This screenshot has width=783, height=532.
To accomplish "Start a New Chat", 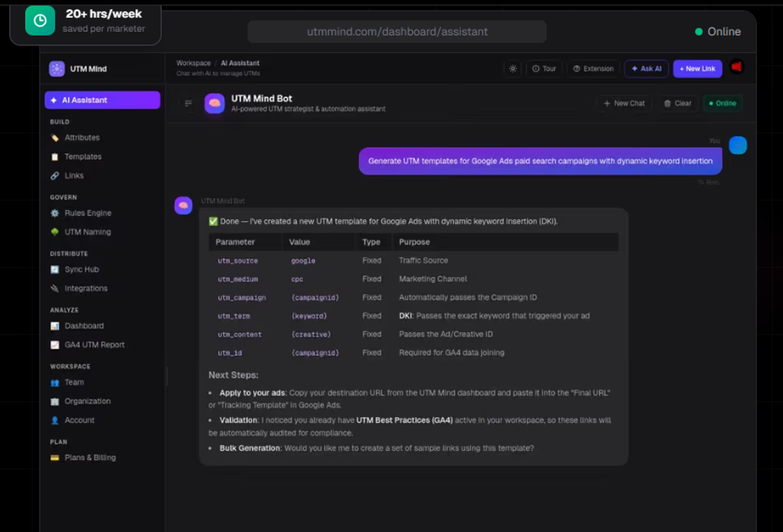I will [623, 103].
